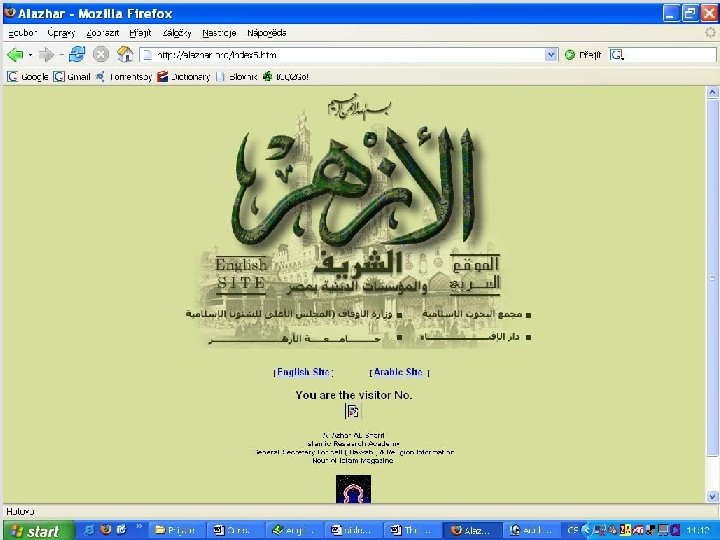Open the last bookmark with green icon
Viewport: 720px width, 540px height.
point(285,77)
